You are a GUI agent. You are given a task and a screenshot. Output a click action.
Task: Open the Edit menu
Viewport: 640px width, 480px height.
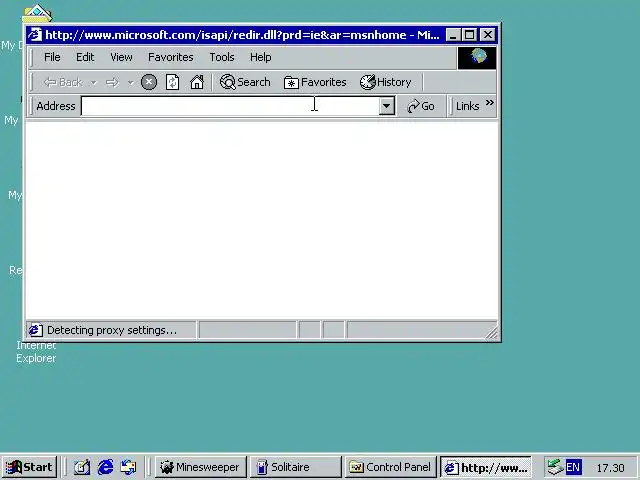[x=85, y=58]
